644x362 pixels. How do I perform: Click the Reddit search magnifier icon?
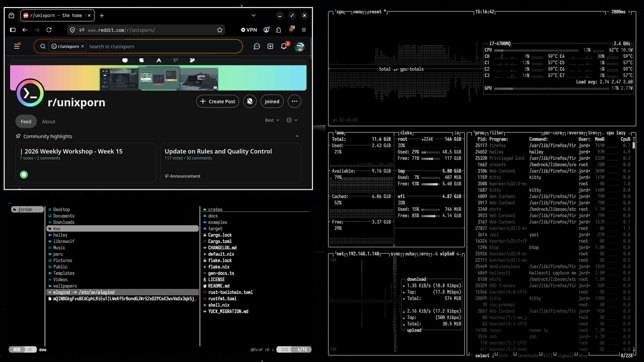(x=43, y=47)
